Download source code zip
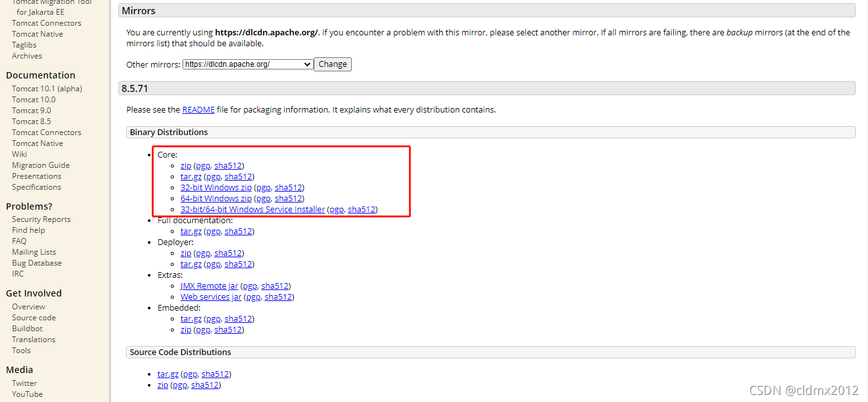The height and width of the screenshot is (402, 868). pos(163,385)
